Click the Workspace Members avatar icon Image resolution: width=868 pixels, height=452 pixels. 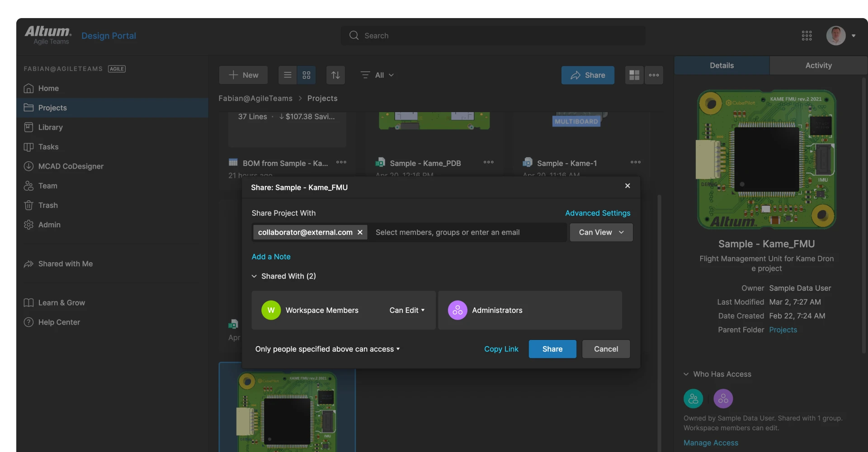271,310
